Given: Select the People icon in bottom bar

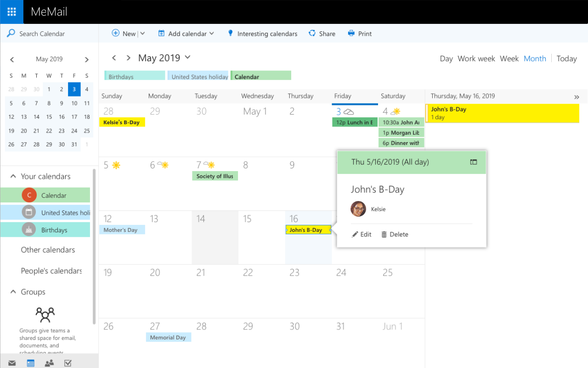Looking at the screenshot, I should 49,363.
